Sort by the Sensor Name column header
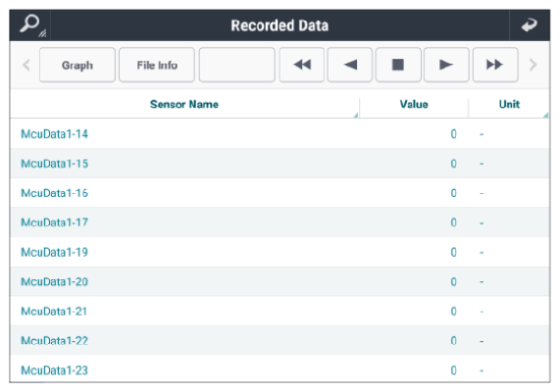 (x=184, y=104)
